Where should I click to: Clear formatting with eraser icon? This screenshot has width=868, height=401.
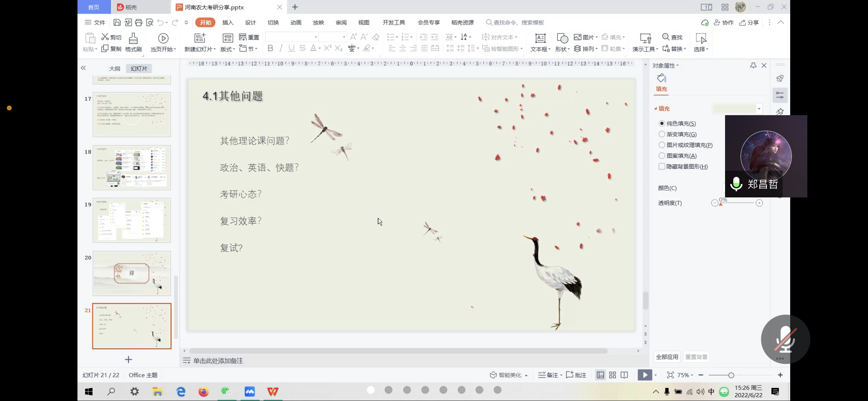click(376, 37)
